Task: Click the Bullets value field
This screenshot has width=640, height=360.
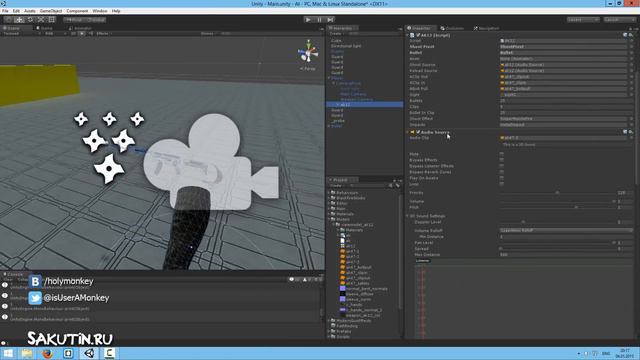Action: click(x=566, y=100)
